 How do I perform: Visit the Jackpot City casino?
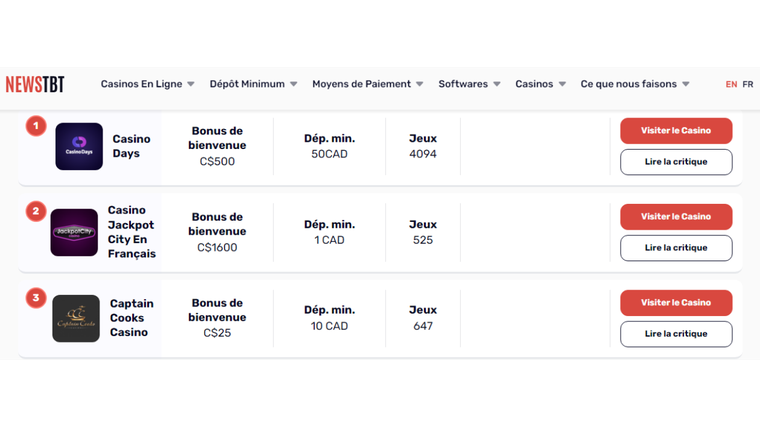coord(676,216)
